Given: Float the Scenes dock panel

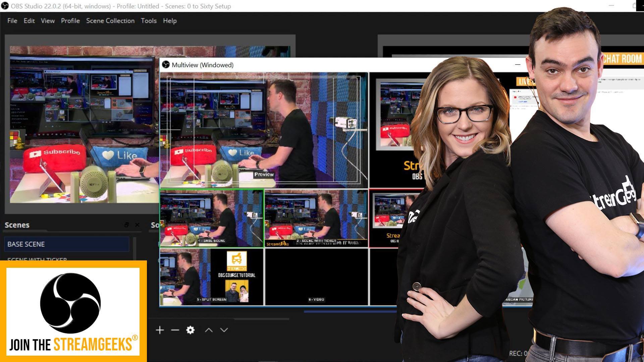Looking at the screenshot, I should 126,225.
